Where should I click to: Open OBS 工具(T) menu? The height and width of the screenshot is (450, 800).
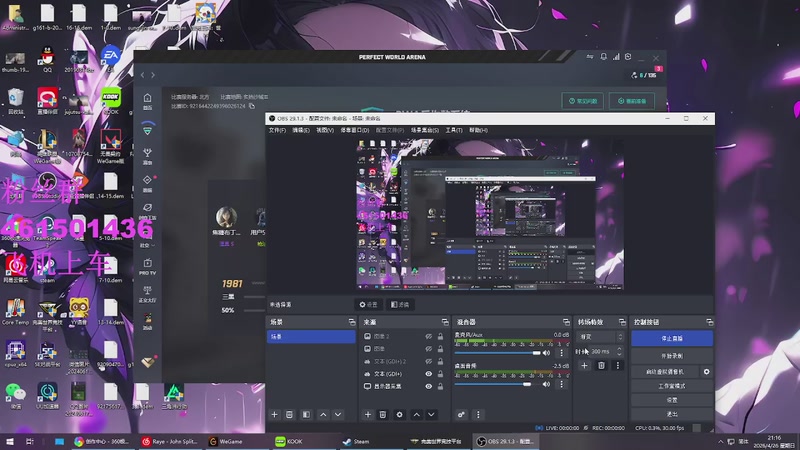[x=454, y=130]
